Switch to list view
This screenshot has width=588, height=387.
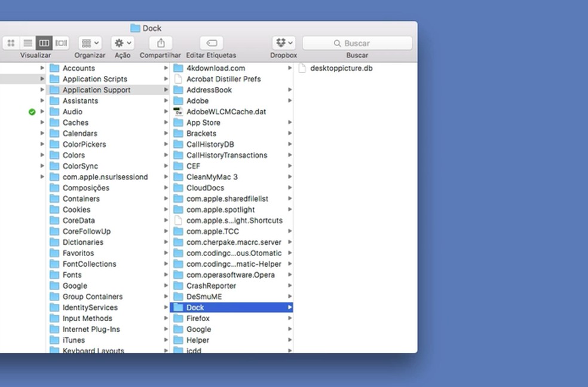(x=27, y=43)
